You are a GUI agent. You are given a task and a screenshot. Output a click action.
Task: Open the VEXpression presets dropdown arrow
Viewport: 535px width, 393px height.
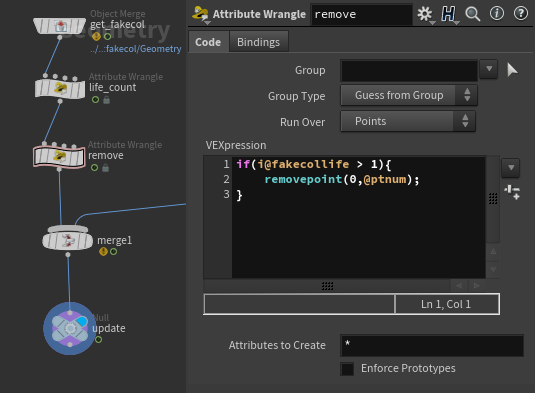510,168
